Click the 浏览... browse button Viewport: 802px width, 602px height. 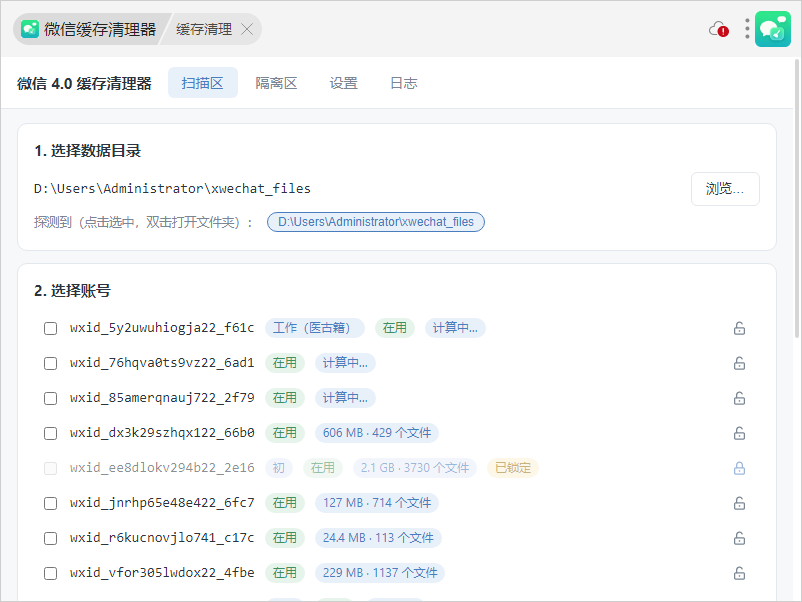[x=725, y=189]
